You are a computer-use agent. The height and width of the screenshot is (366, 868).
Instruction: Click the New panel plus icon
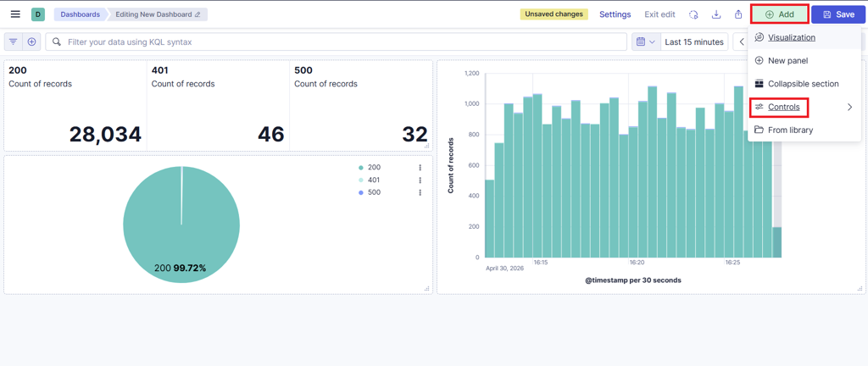pyautogui.click(x=759, y=61)
